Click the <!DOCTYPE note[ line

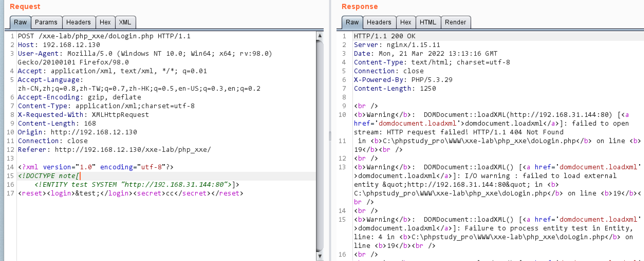click(x=49, y=176)
